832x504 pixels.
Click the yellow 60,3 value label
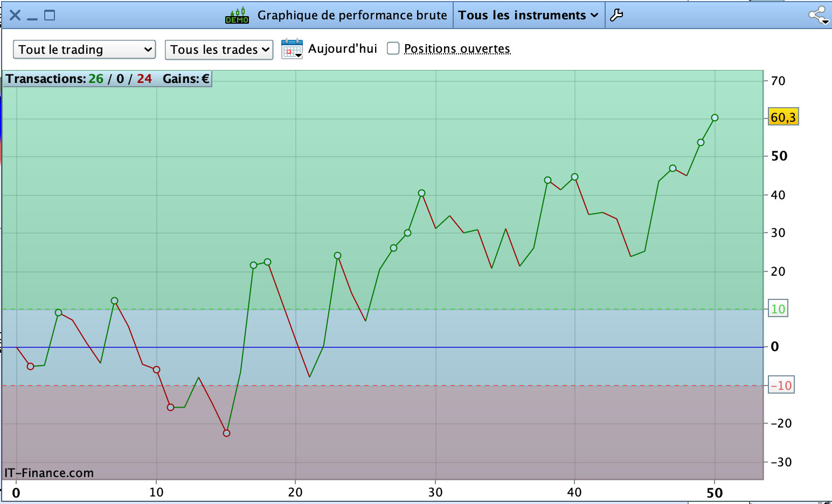(783, 117)
